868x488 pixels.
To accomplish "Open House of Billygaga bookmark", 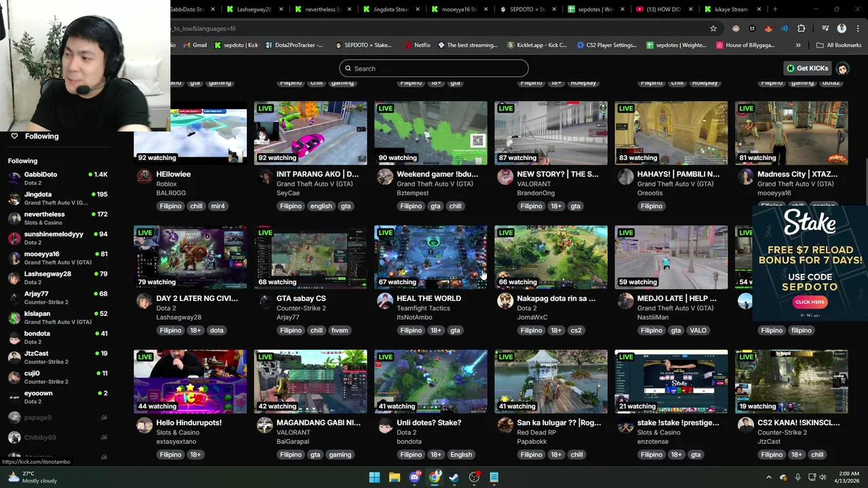I will (745, 45).
